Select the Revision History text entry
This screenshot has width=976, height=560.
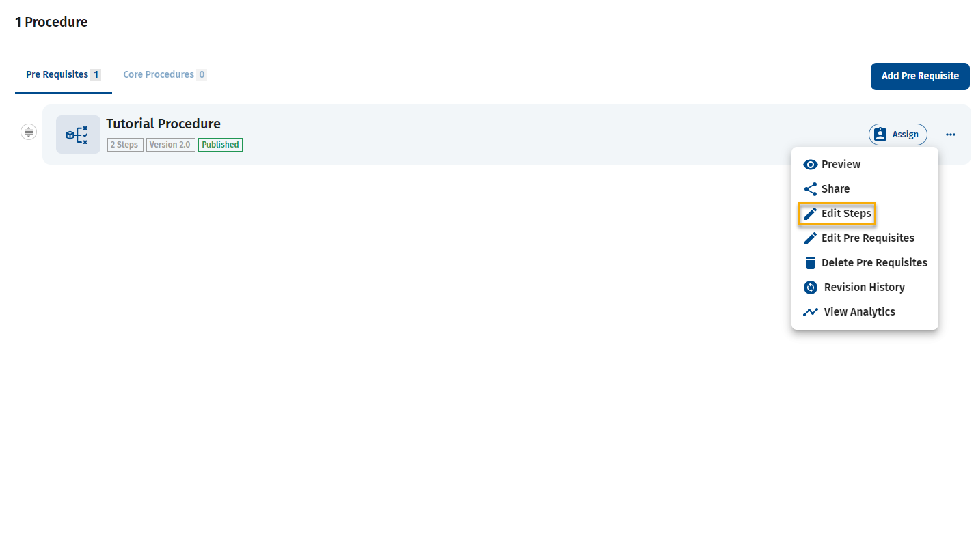(864, 288)
